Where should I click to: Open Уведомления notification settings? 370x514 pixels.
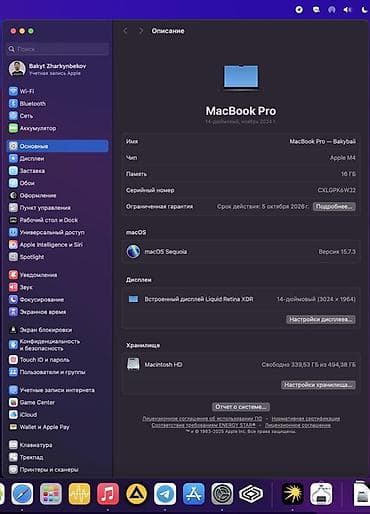[57, 275]
